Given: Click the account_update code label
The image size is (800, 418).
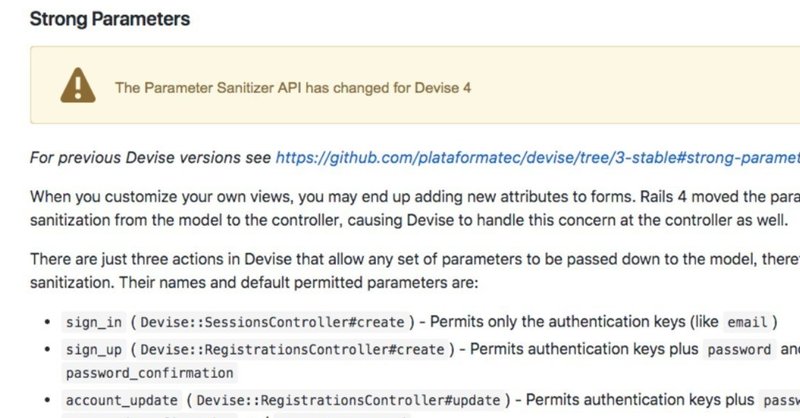Looking at the screenshot, I should (122, 400).
